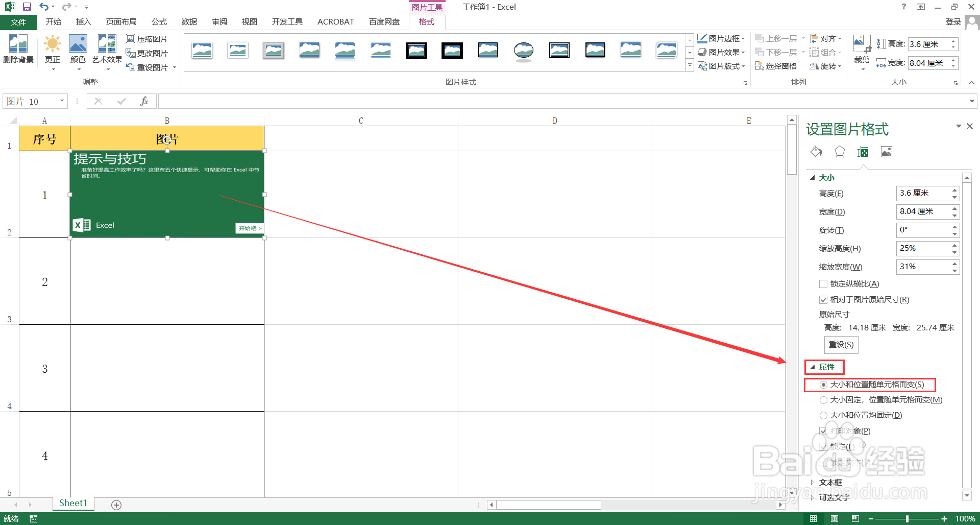Open Picture Effects (图片效果) menu

pos(721,52)
